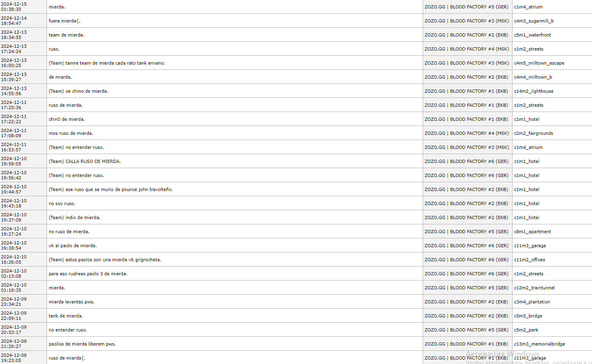Click the c4m5_milltown_escape map cell
Screen dimensions: 592x364
coord(539,63)
